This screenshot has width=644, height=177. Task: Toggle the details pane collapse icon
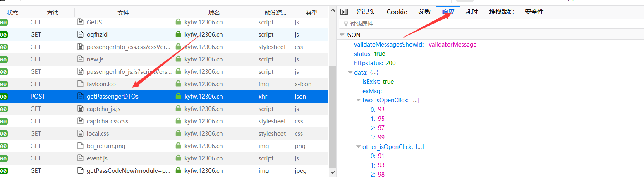coord(344,12)
